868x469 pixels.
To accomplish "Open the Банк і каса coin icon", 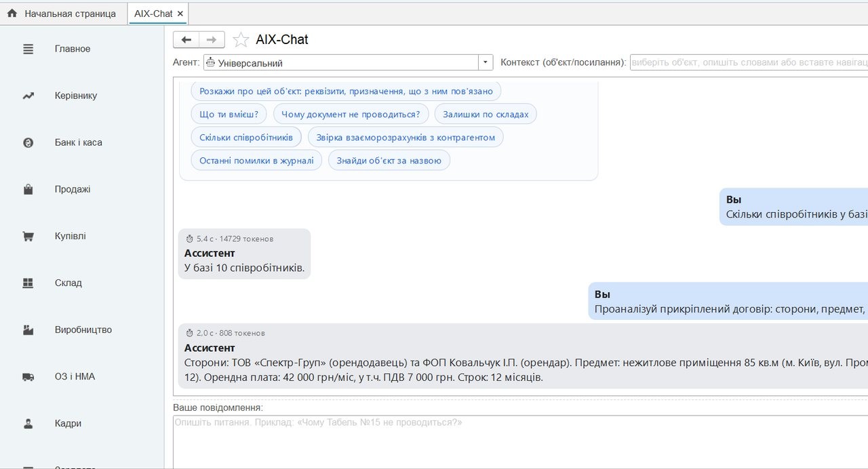I will click(28, 143).
